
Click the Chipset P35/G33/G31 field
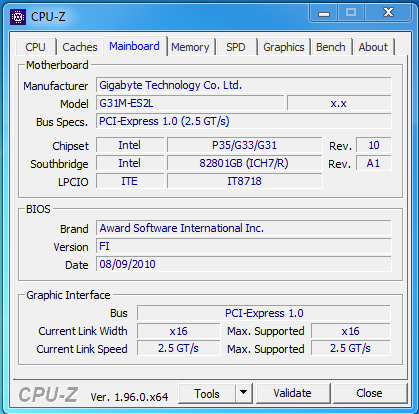(x=244, y=145)
